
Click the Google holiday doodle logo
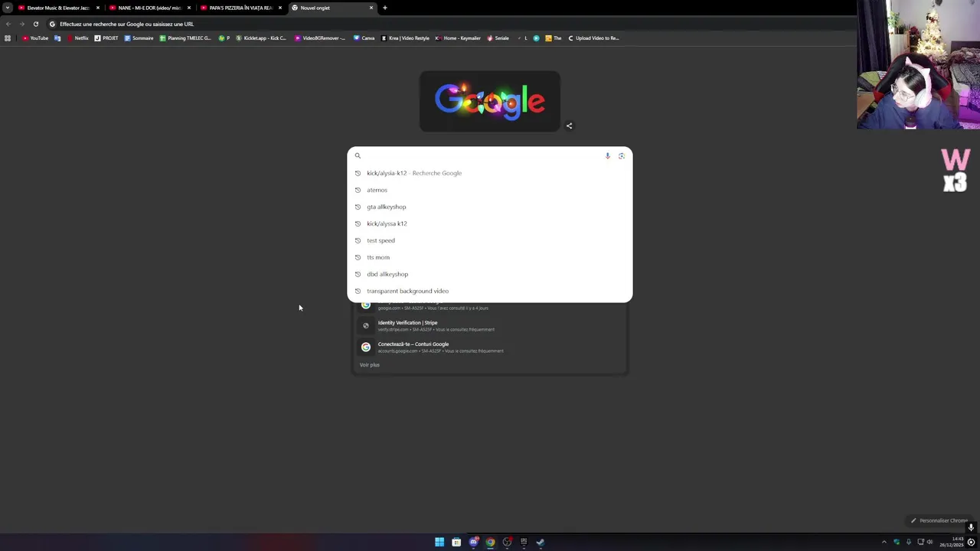490,101
